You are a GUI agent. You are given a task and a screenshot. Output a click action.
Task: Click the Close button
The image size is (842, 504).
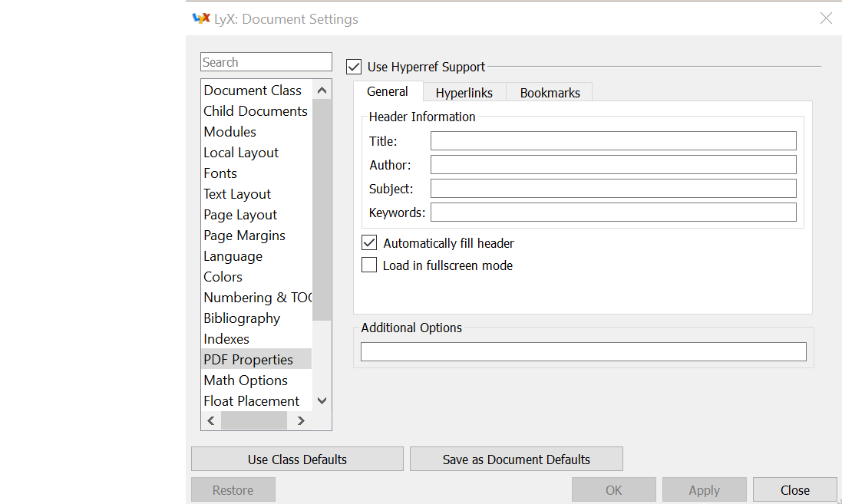pos(794,490)
